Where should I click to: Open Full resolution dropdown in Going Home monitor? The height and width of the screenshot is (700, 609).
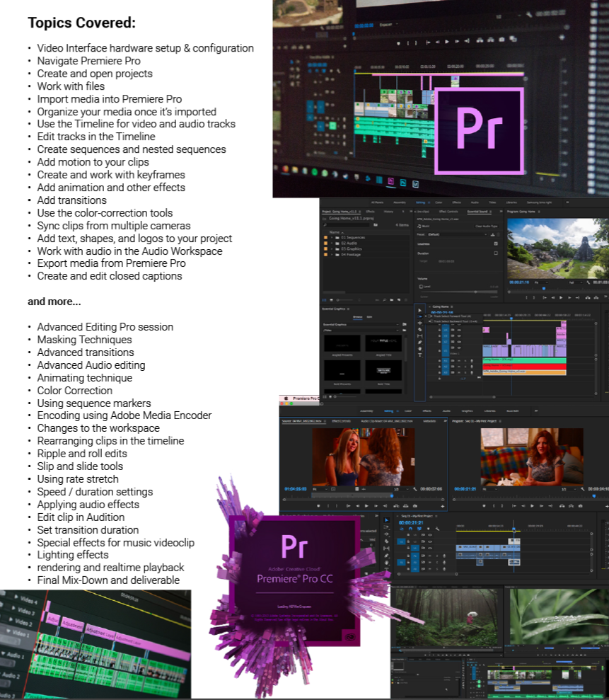pos(576,282)
